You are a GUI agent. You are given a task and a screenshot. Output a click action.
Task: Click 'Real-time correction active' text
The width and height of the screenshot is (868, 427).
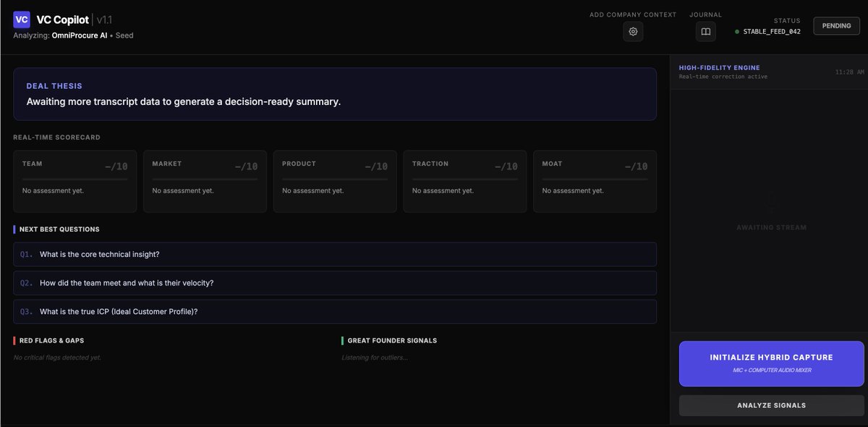(723, 77)
